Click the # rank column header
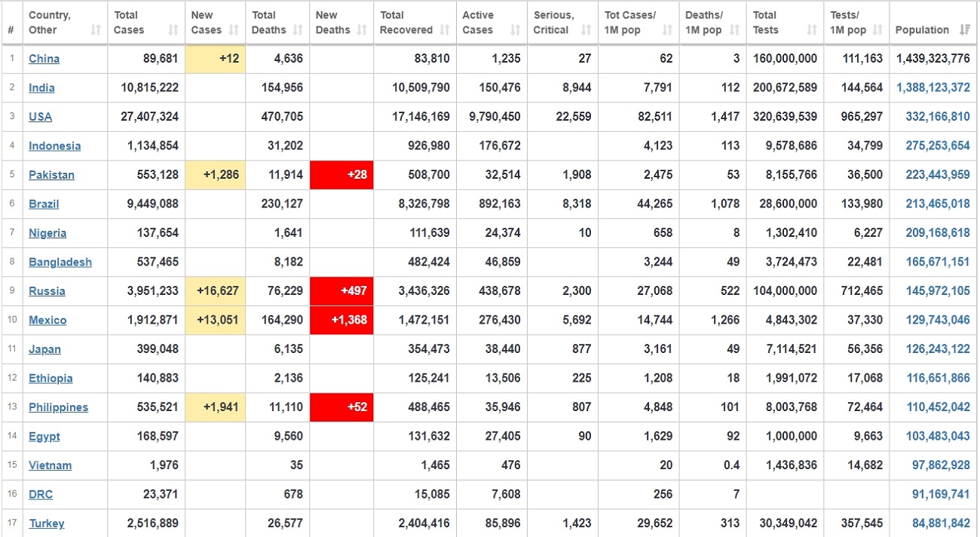Image resolution: width=980 pixels, height=537 pixels. tap(11, 30)
